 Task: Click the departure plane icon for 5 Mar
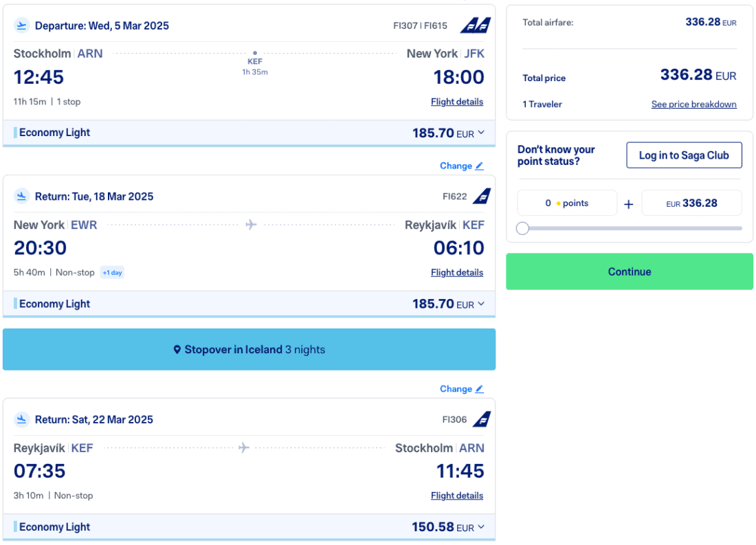(22, 25)
